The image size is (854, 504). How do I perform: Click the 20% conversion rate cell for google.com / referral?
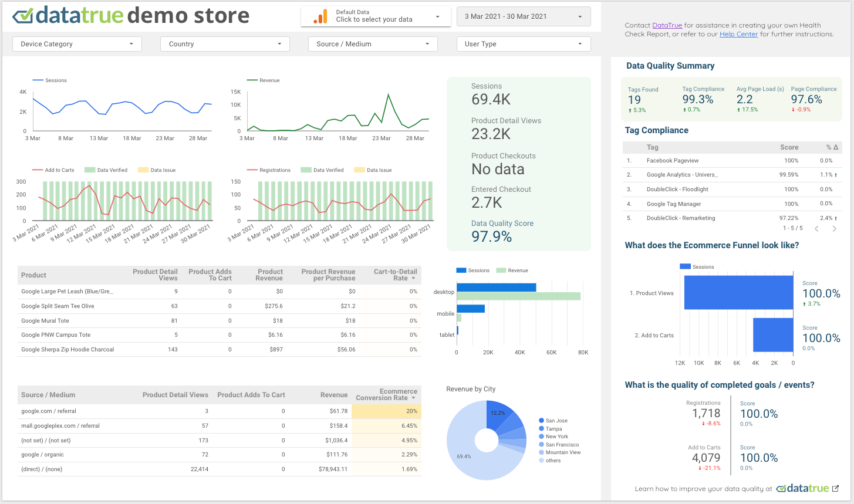pyautogui.click(x=386, y=411)
